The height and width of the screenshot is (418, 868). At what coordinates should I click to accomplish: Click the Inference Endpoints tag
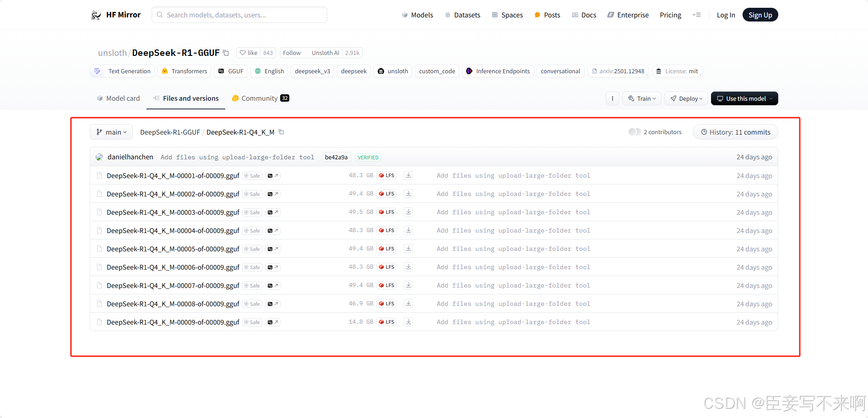click(498, 71)
